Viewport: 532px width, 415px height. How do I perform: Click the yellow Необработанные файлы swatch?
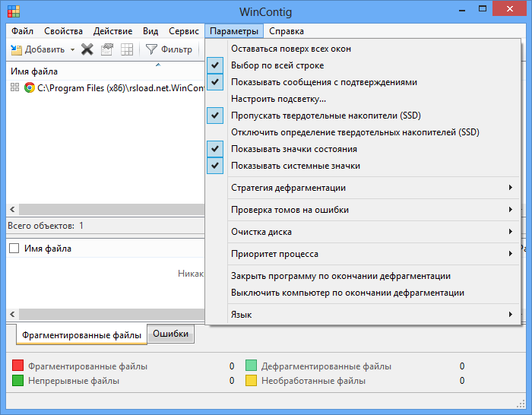tap(251, 380)
